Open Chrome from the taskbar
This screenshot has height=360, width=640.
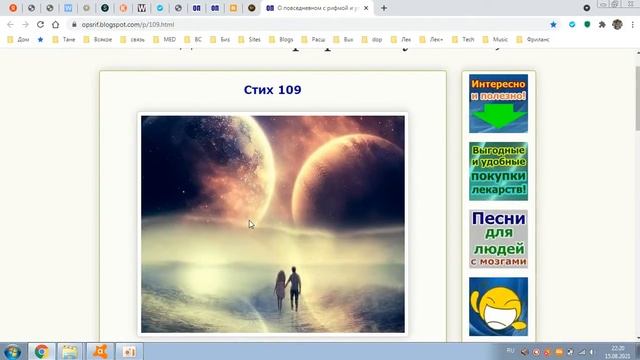(41, 351)
